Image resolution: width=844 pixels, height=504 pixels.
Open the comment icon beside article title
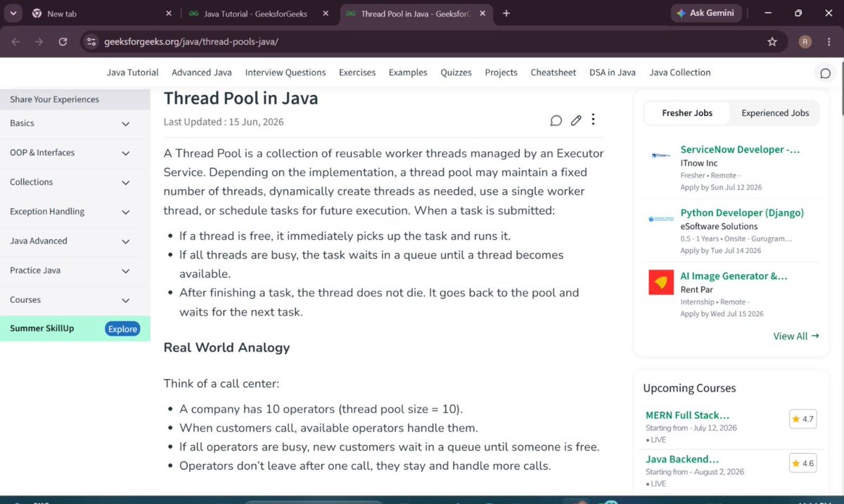coord(556,121)
